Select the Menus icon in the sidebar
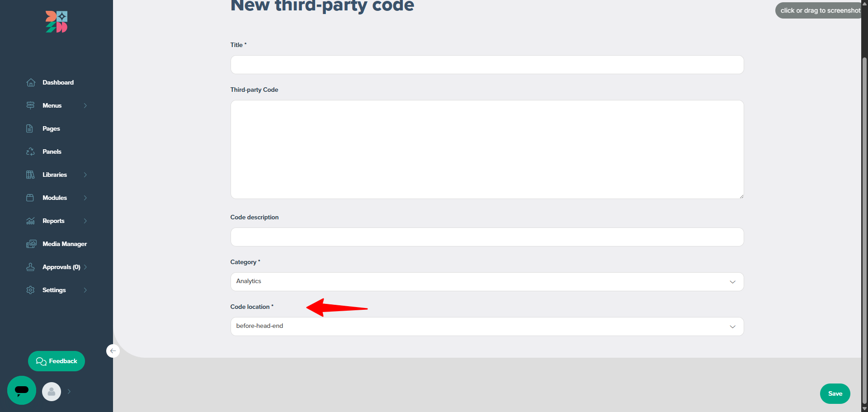This screenshot has width=868, height=412. pos(30,105)
